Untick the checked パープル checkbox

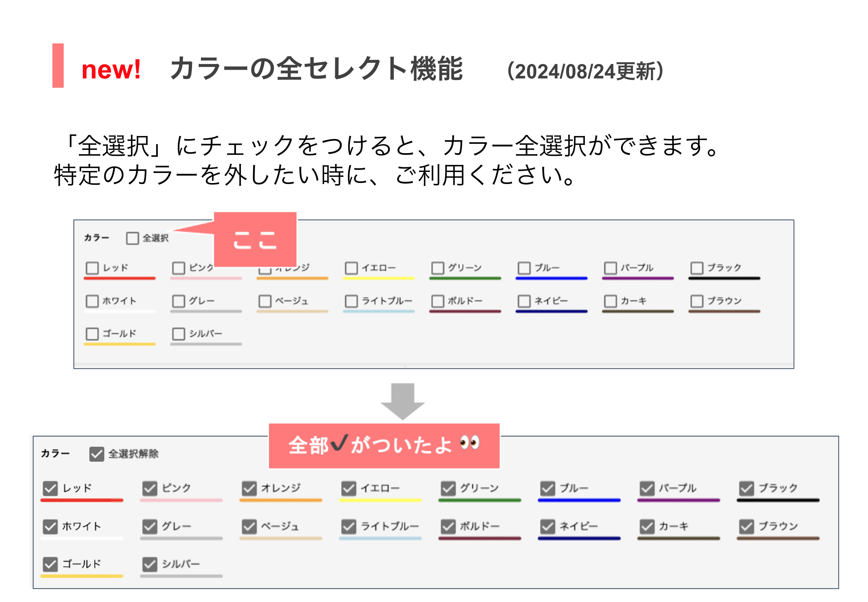[x=647, y=488]
